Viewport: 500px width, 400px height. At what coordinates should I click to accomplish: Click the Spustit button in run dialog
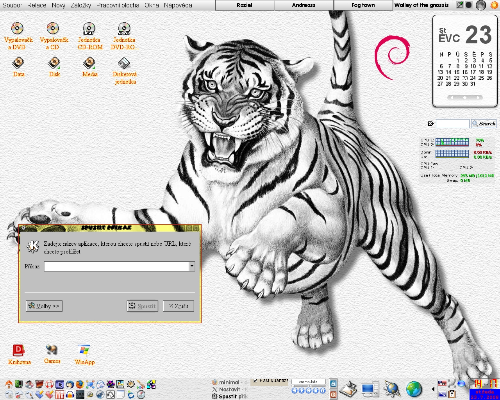click(x=142, y=306)
